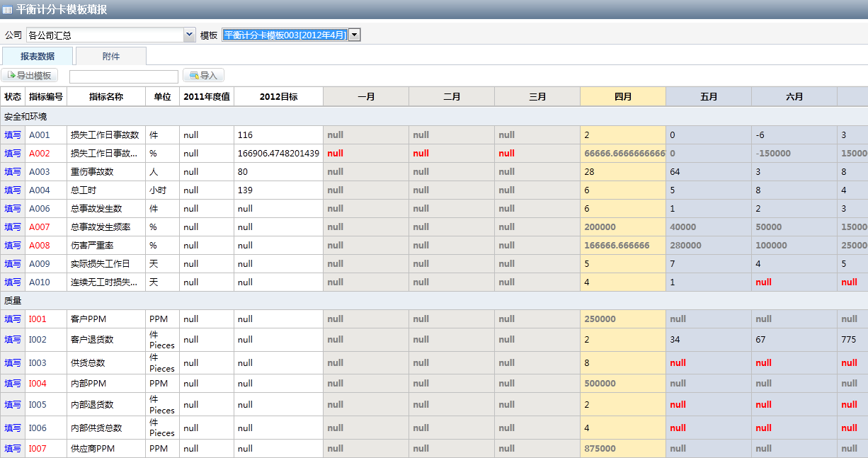
Task: Select the 报表数据 tab
Action: pyautogui.click(x=38, y=57)
